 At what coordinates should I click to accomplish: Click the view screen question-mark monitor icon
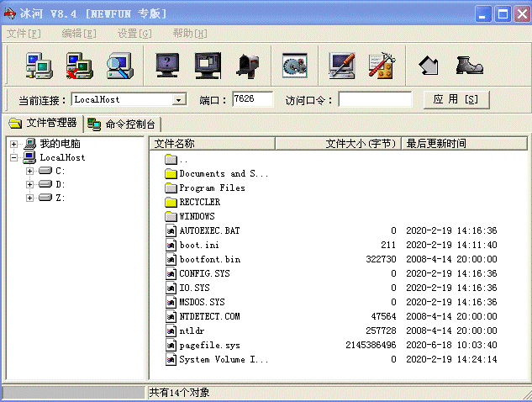167,66
